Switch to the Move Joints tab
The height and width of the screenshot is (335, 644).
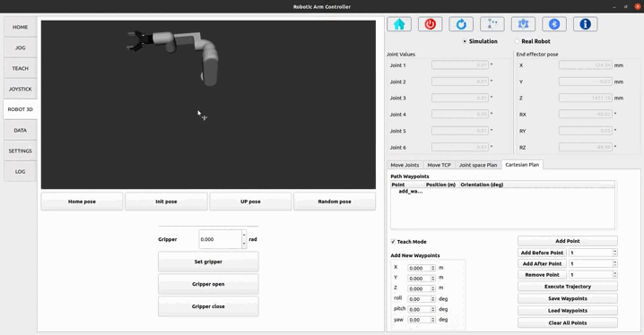(x=405, y=165)
